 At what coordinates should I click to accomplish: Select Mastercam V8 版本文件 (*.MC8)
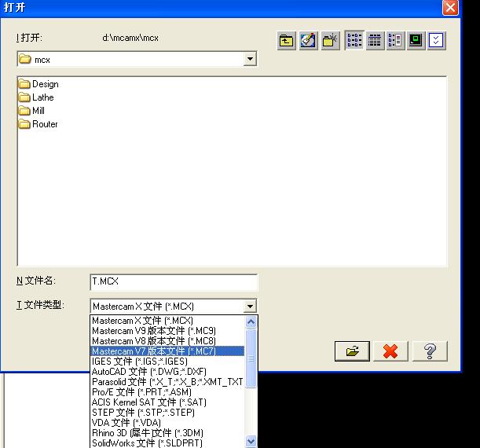coord(167,341)
